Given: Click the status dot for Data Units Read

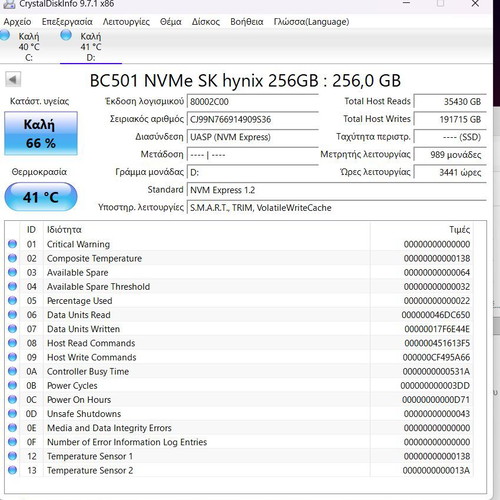Looking at the screenshot, I should coord(12,315).
